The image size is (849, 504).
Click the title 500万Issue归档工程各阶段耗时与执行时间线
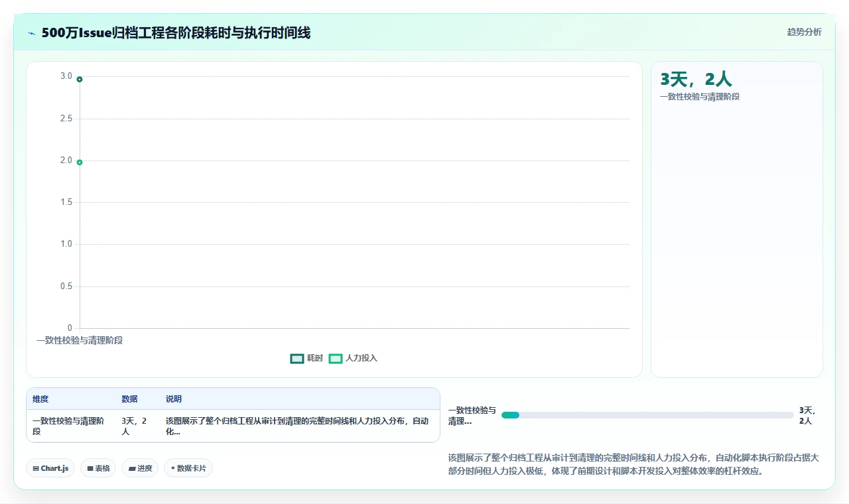pyautogui.click(x=176, y=32)
